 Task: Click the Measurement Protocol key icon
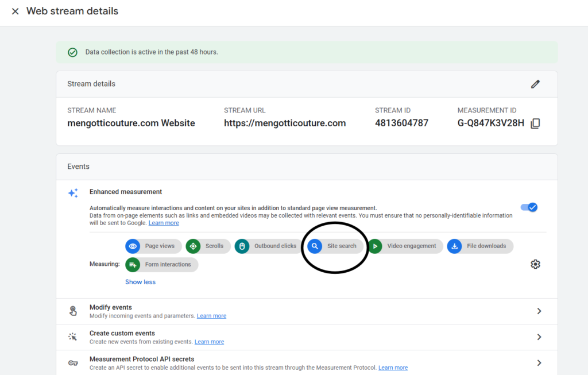click(x=73, y=362)
